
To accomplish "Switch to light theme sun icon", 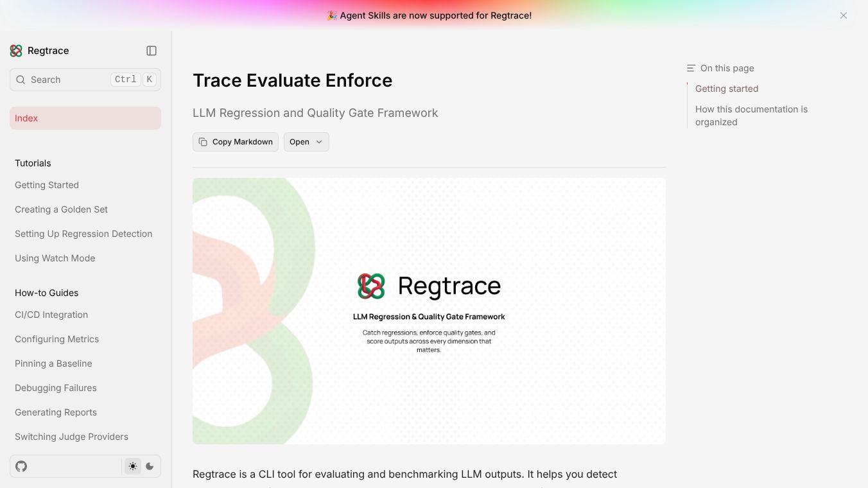I will 133,466.
